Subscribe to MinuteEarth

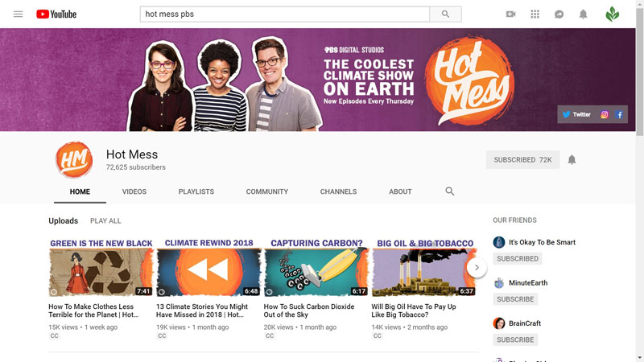click(x=515, y=299)
